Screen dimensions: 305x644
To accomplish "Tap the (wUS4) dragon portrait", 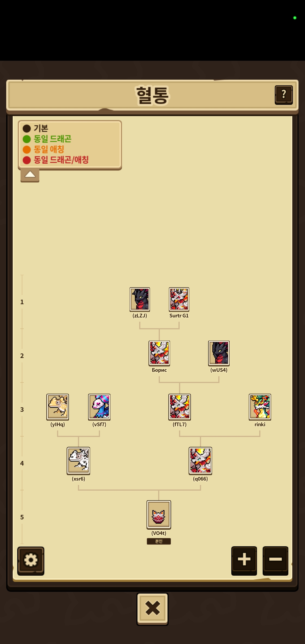I will tap(219, 353).
